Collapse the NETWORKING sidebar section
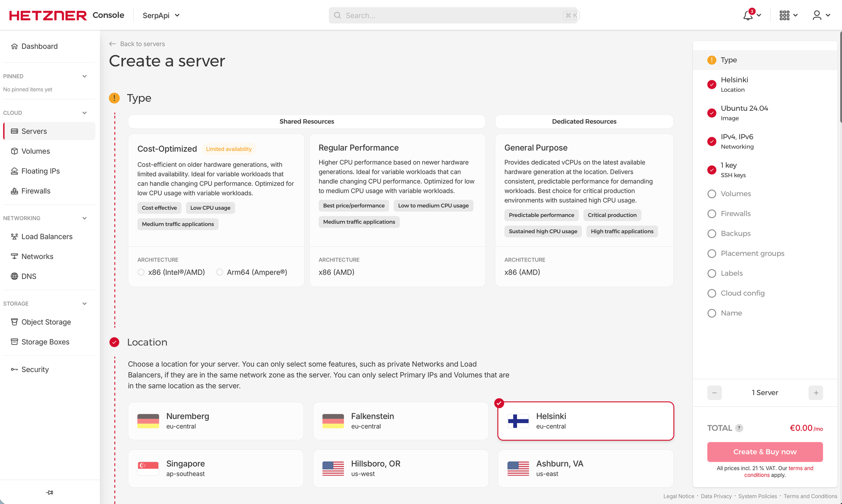842x504 pixels. [85, 218]
